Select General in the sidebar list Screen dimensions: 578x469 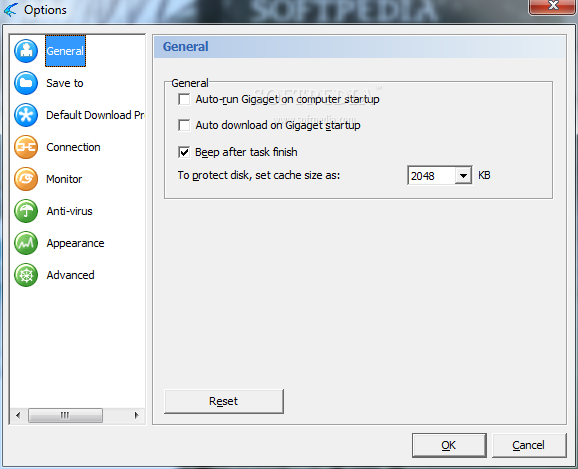(65, 51)
